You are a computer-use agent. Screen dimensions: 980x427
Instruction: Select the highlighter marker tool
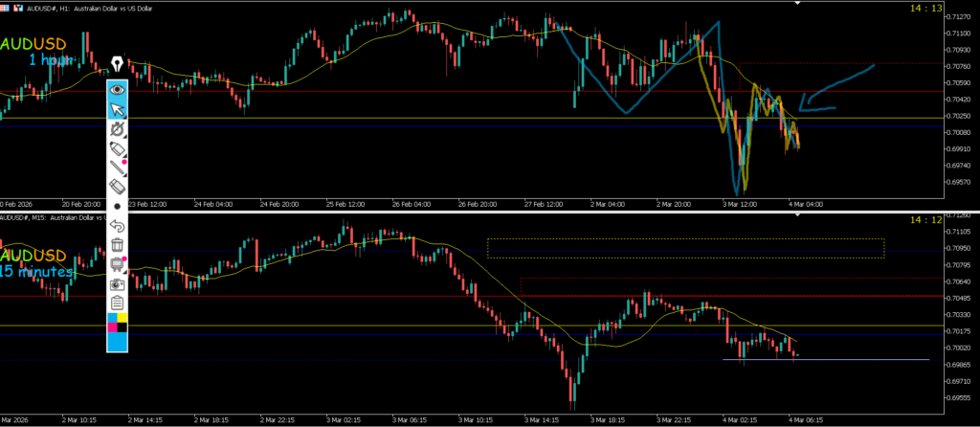coord(117,148)
